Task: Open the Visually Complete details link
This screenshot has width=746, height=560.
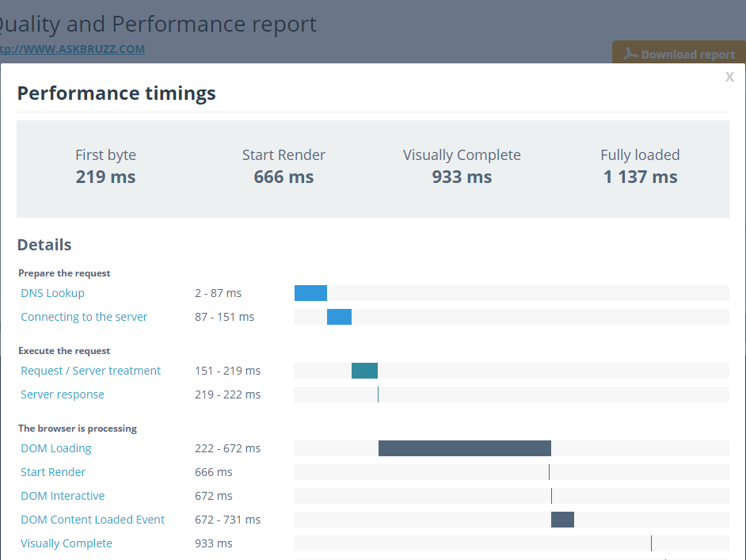Action: (x=67, y=543)
